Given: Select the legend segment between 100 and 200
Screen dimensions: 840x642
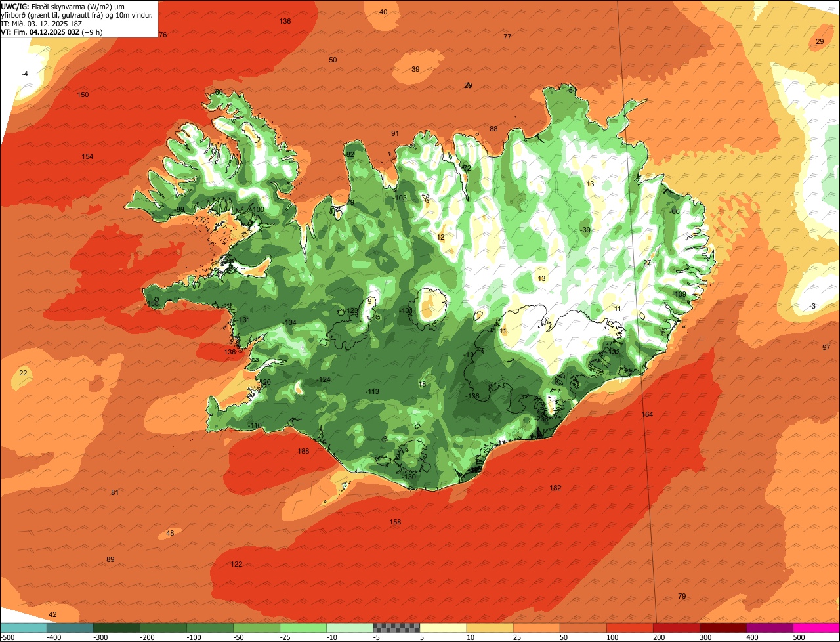Looking at the screenshot, I should tap(630, 627).
